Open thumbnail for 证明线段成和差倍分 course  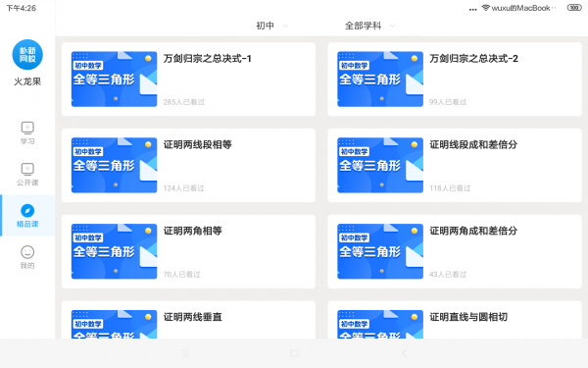coord(380,165)
